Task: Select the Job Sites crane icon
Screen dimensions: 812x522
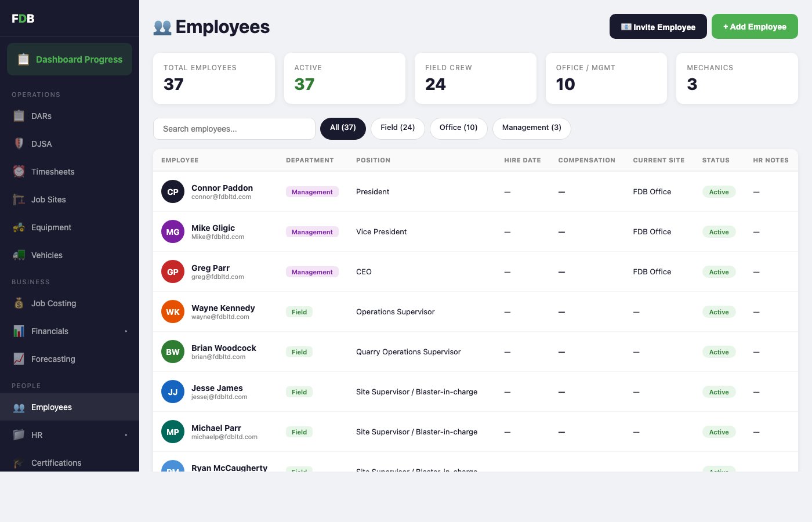Action: pos(19,200)
